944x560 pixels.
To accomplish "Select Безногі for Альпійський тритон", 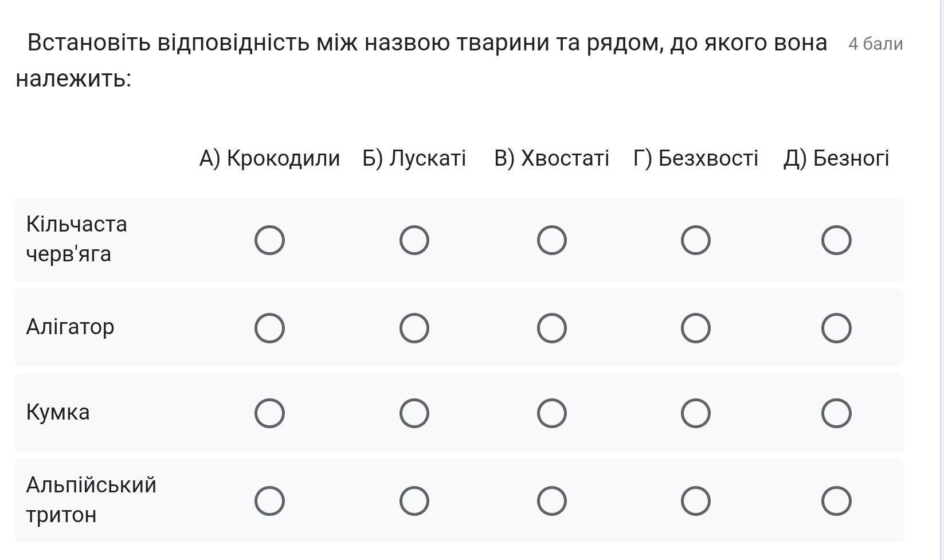I will pos(836,501).
